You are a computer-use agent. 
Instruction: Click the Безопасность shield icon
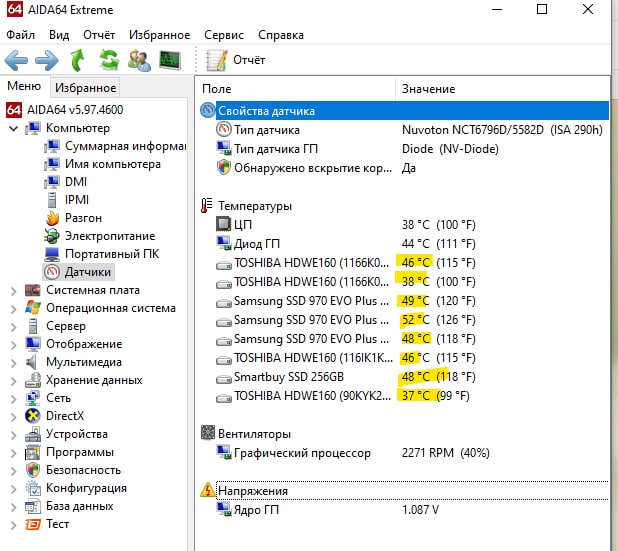(33, 470)
